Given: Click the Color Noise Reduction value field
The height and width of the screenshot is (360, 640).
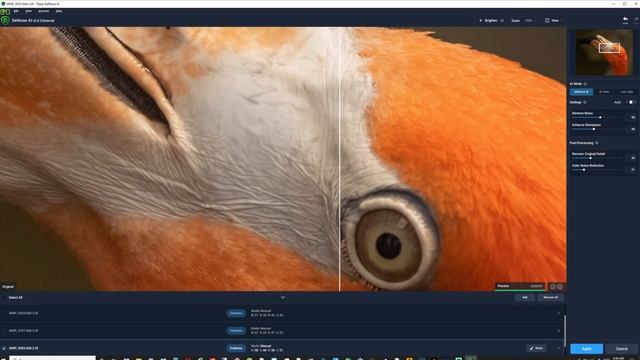Looking at the screenshot, I should tap(632, 169).
